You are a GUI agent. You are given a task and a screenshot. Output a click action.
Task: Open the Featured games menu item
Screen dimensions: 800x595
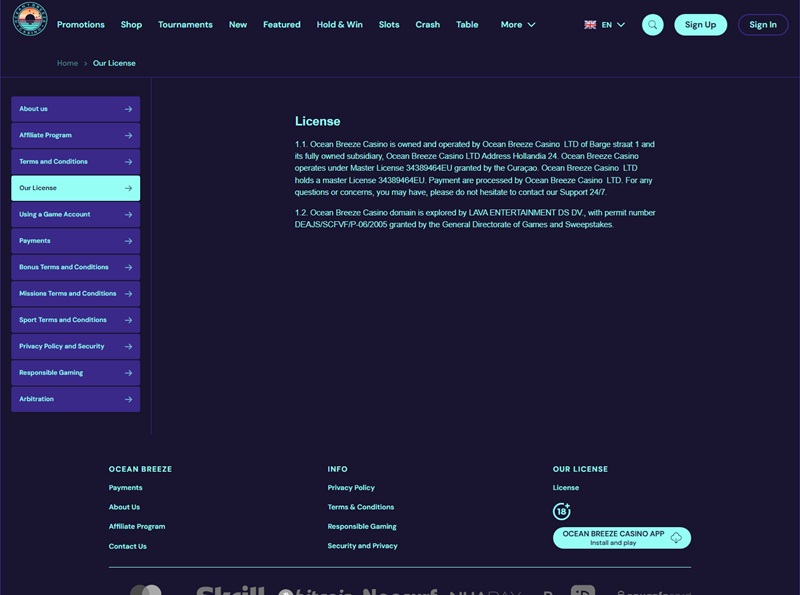click(x=282, y=24)
